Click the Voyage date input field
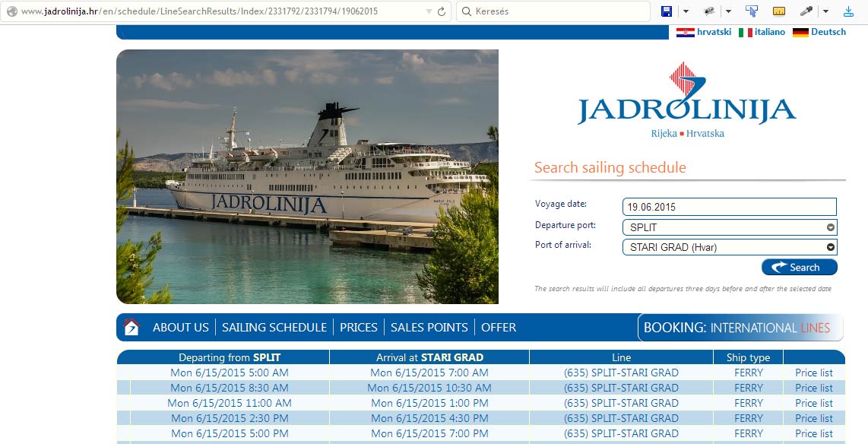 [x=730, y=207]
